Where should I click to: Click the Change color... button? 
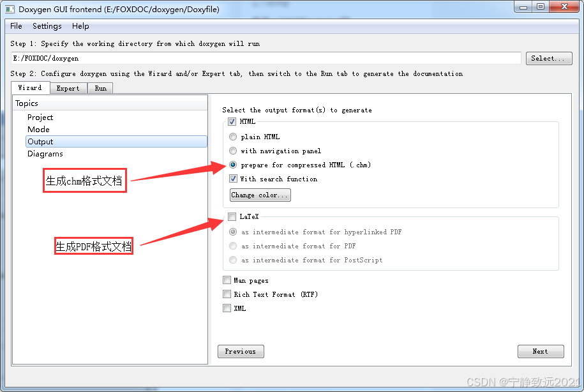[260, 195]
